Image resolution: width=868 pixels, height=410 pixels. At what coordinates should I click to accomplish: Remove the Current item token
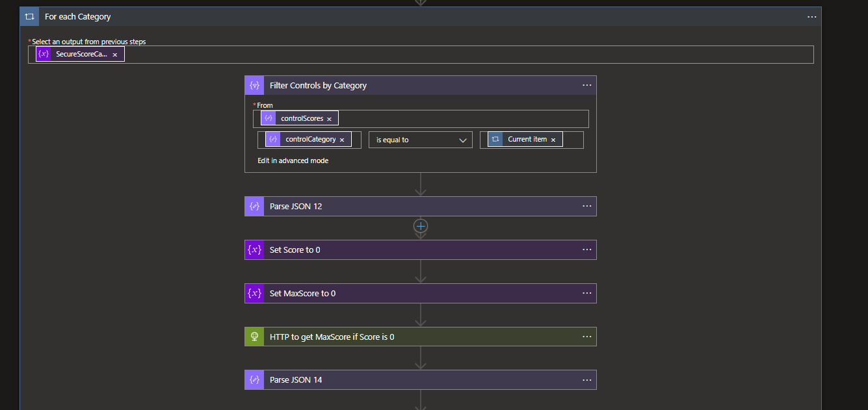(553, 139)
